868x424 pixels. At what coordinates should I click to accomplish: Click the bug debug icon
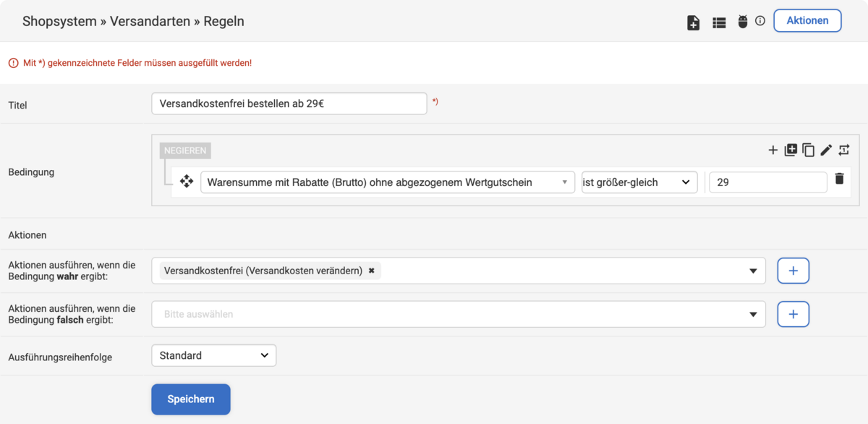[x=742, y=22]
